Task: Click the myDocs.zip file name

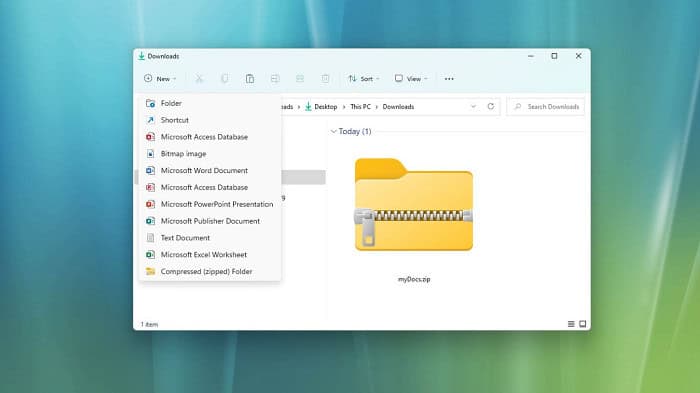Action: click(x=414, y=279)
